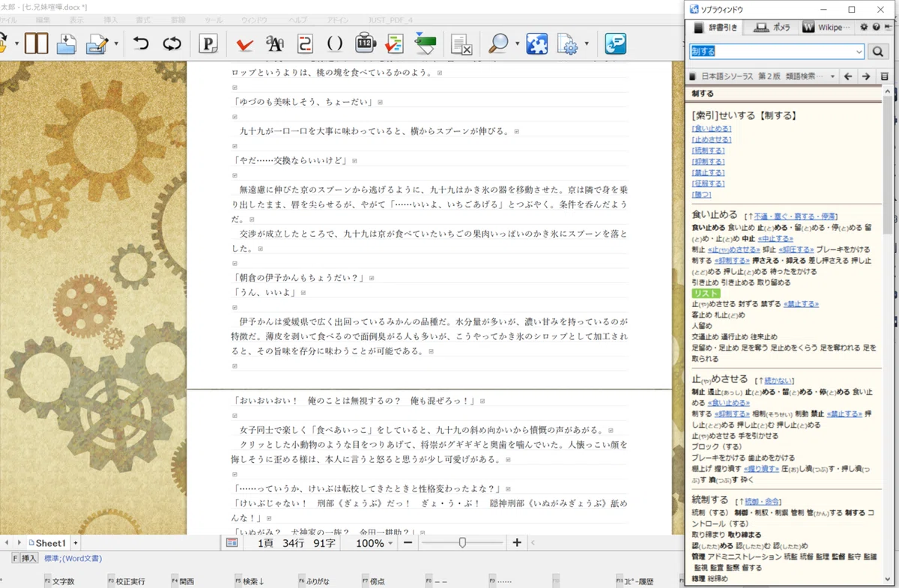Expand the 制する search history dropdown
The image size is (899, 588).
point(859,52)
